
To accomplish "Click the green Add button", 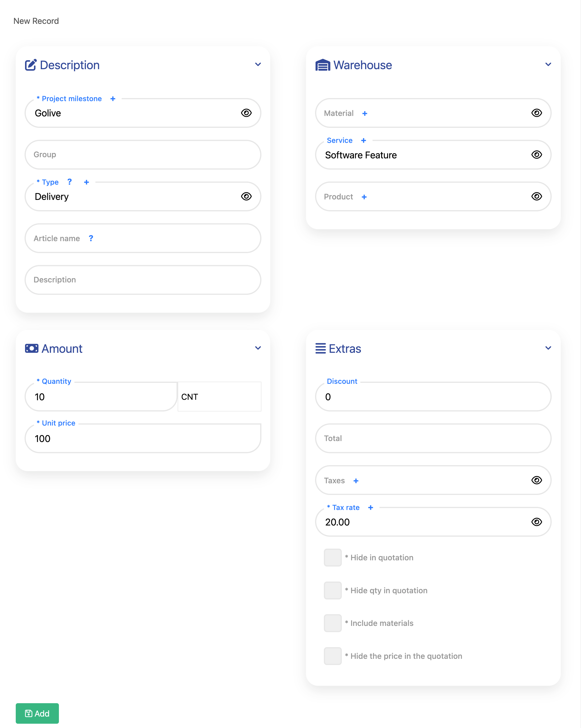I will click(x=37, y=713).
